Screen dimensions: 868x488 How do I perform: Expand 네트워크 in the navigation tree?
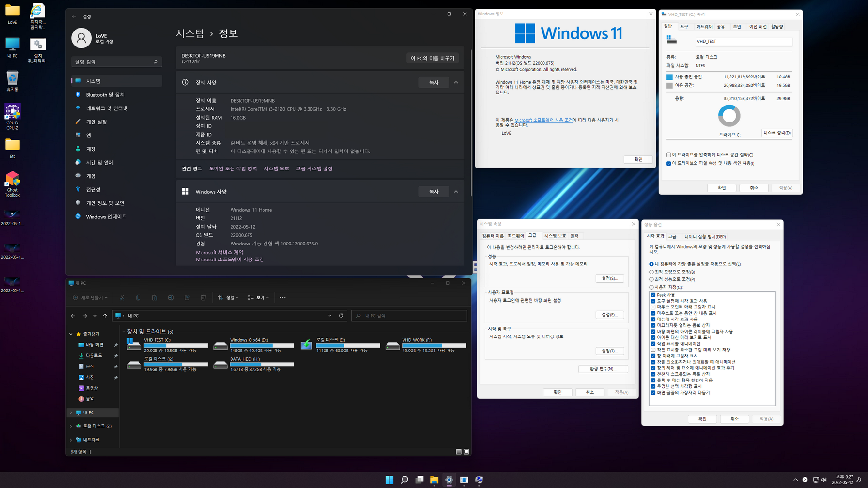tap(71, 440)
